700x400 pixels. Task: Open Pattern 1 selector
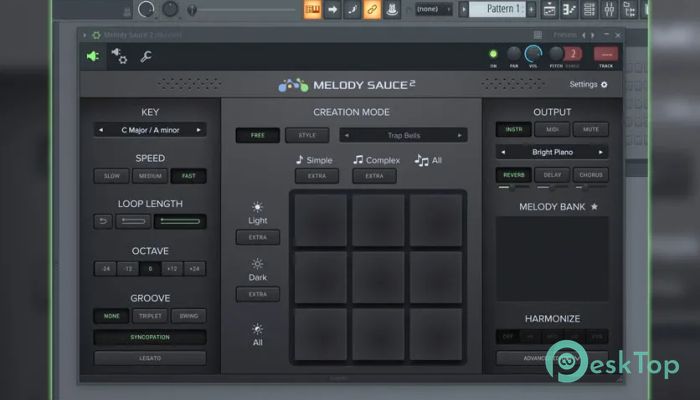point(497,9)
